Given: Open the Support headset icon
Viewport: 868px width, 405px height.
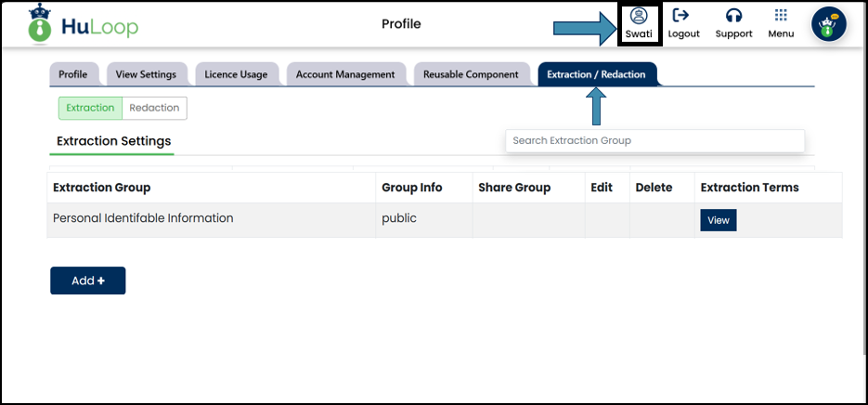Looking at the screenshot, I should click(733, 17).
